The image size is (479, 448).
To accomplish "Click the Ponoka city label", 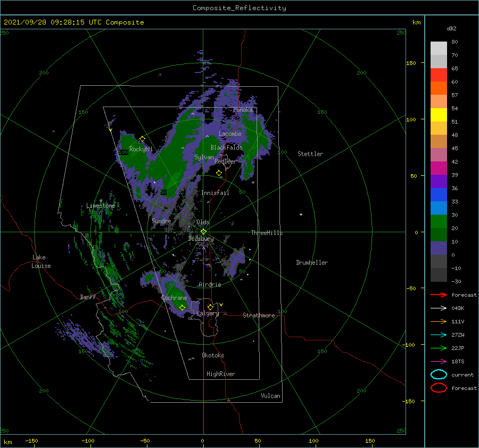I will click(243, 110).
